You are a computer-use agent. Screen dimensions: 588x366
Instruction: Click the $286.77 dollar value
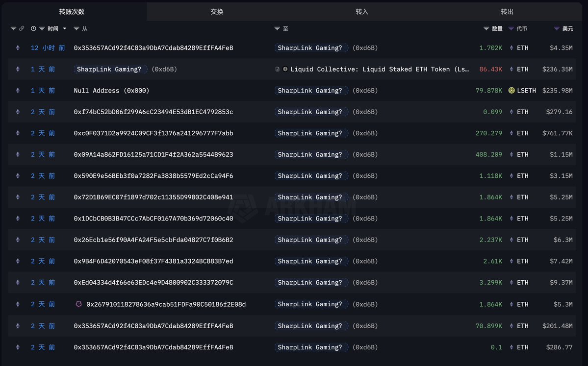[559, 347]
